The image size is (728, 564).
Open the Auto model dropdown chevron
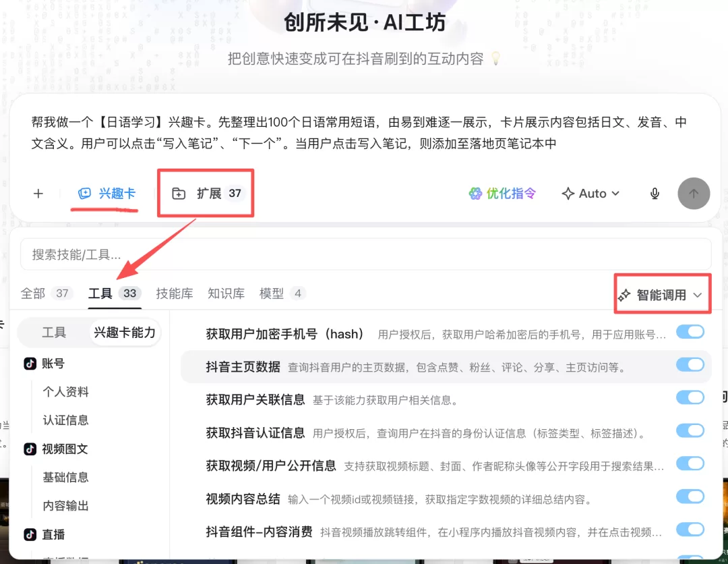click(615, 193)
